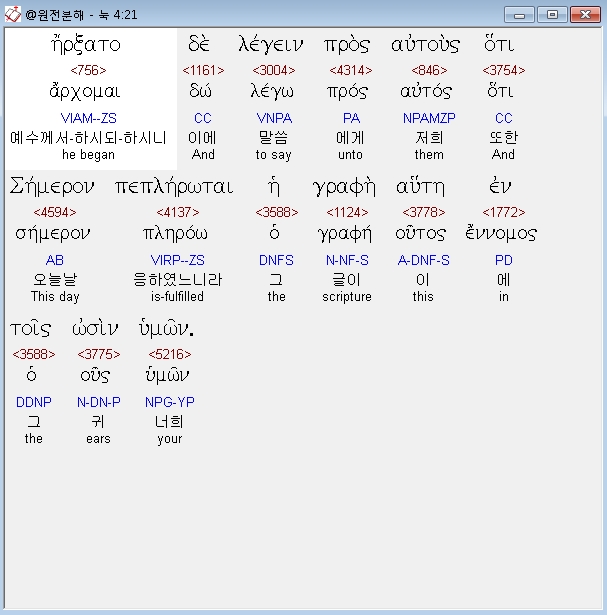Click parsing code VNPA
Screen dimensions: 607x615
[274, 118]
